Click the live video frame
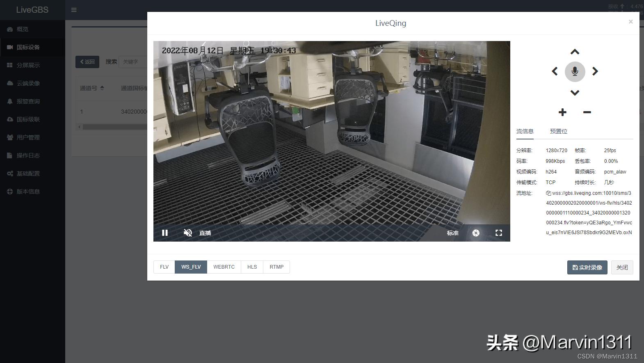Image resolution: width=644 pixels, height=363 pixels. [331, 141]
